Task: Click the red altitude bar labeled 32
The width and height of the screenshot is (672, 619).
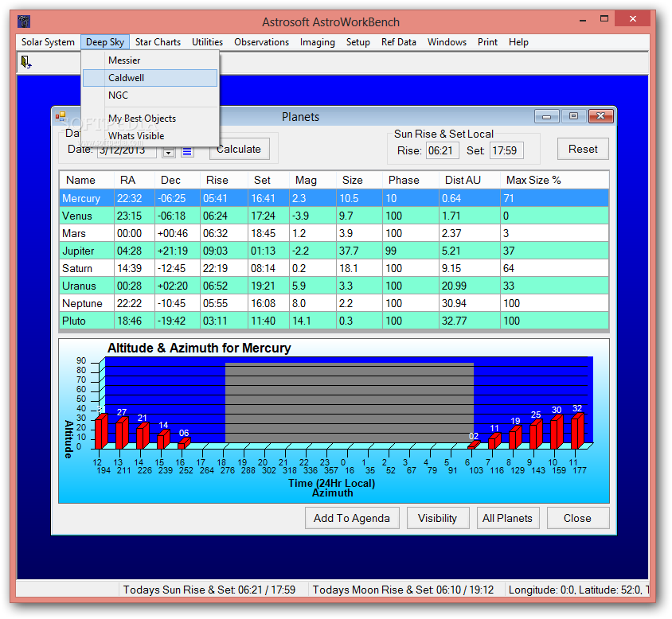Action: [577, 431]
